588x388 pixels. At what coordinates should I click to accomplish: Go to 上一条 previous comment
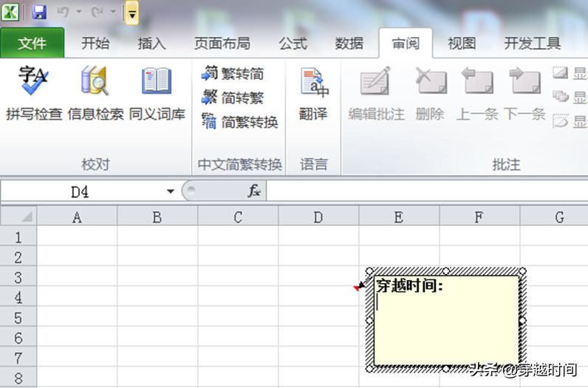coord(477,93)
